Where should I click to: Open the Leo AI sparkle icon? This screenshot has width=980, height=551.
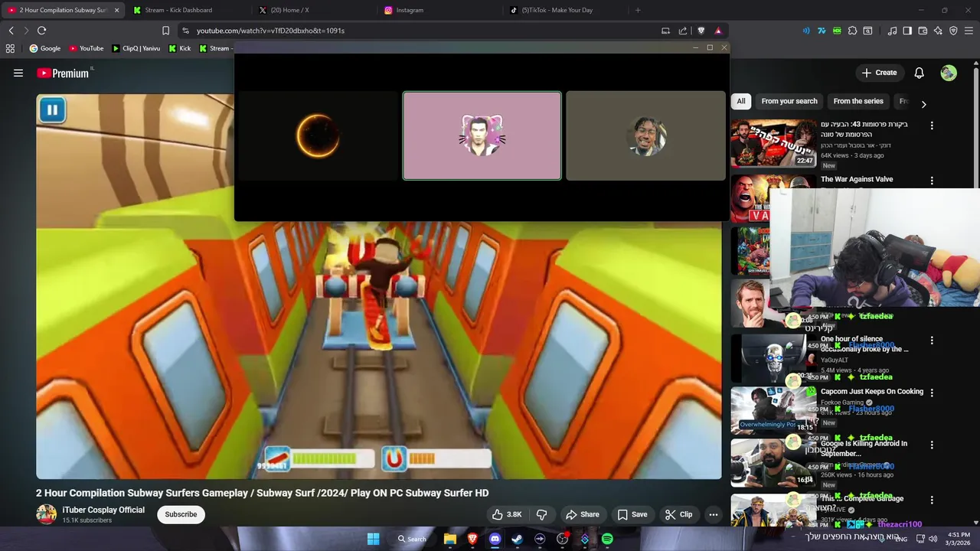click(938, 31)
